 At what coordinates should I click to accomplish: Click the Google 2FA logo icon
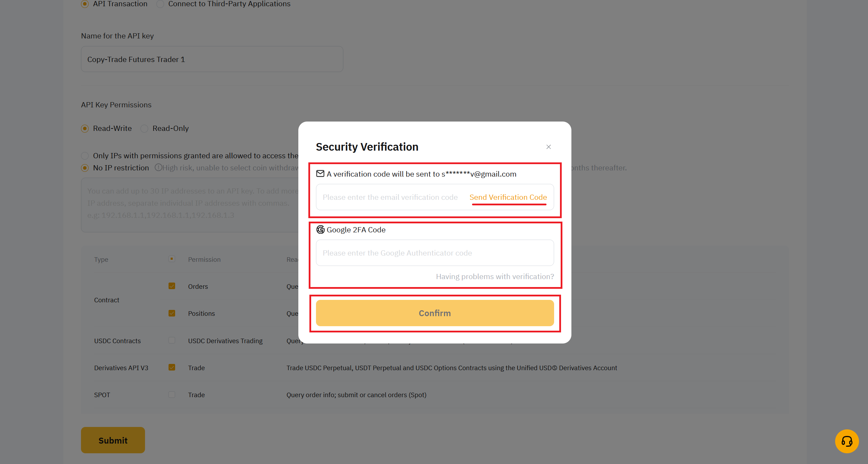click(x=320, y=229)
